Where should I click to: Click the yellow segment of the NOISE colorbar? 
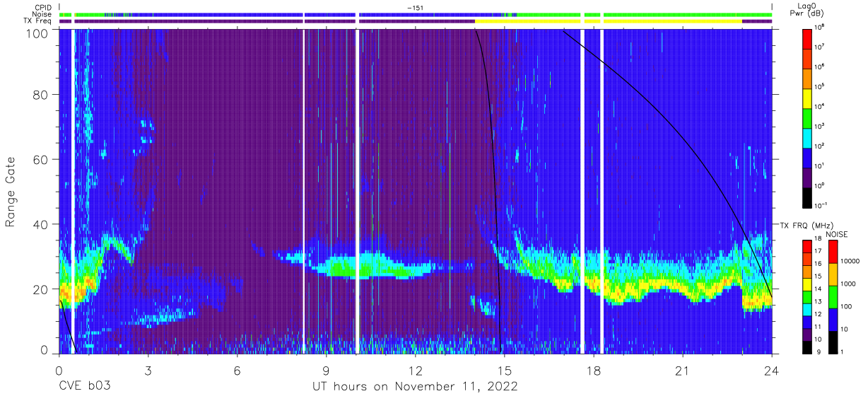(x=834, y=274)
